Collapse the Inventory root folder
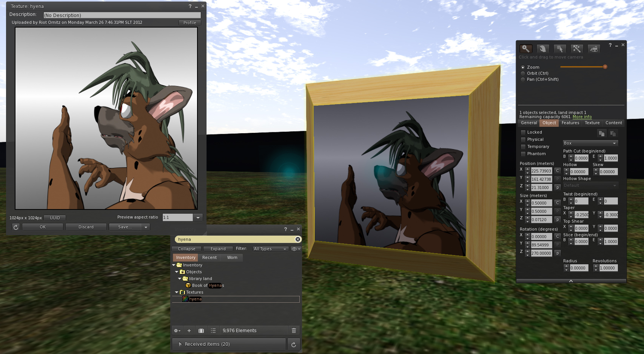The width and height of the screenshot is (644, 354). [174, 265]
